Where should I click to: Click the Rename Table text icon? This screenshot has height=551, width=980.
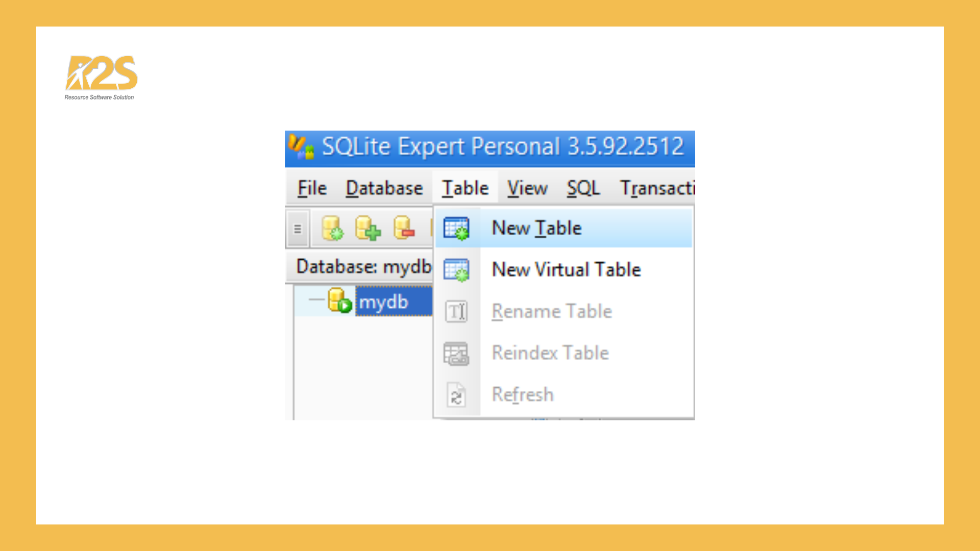point(457,311)
